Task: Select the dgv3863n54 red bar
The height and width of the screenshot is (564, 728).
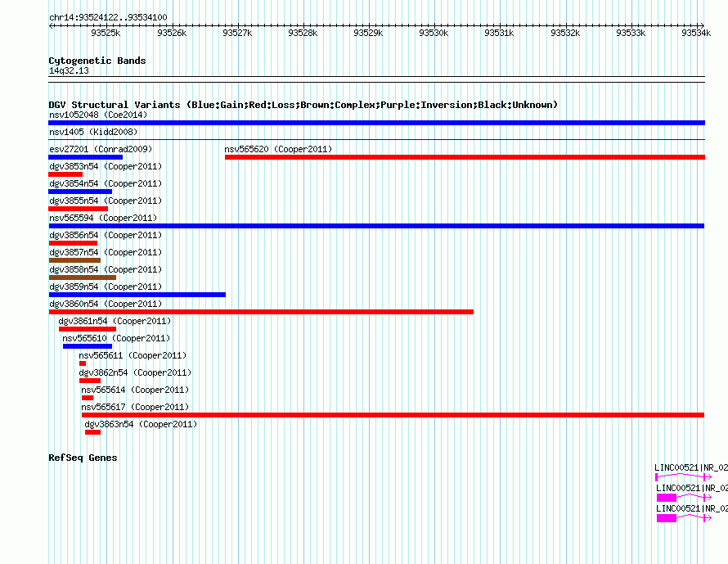Action: [93, 432]
